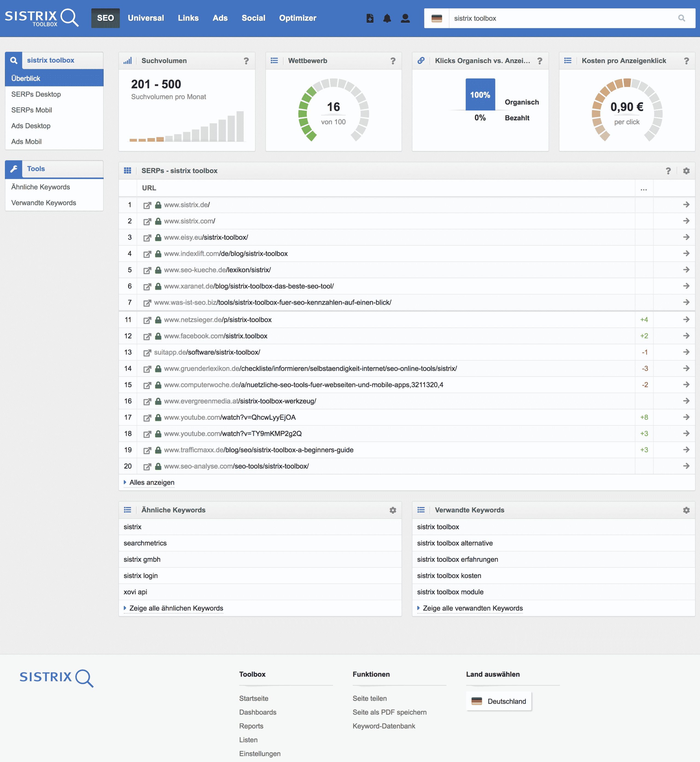Click arrow at end of www.sistrix.de/ row
Image resolution: width=700 pixels, height=762 pixels.
[686, 205]
